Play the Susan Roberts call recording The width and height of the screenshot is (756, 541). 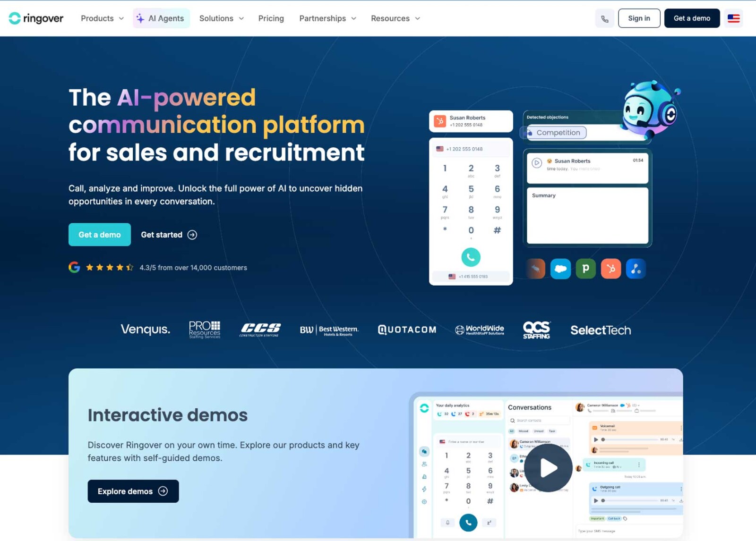pos(537,163)
